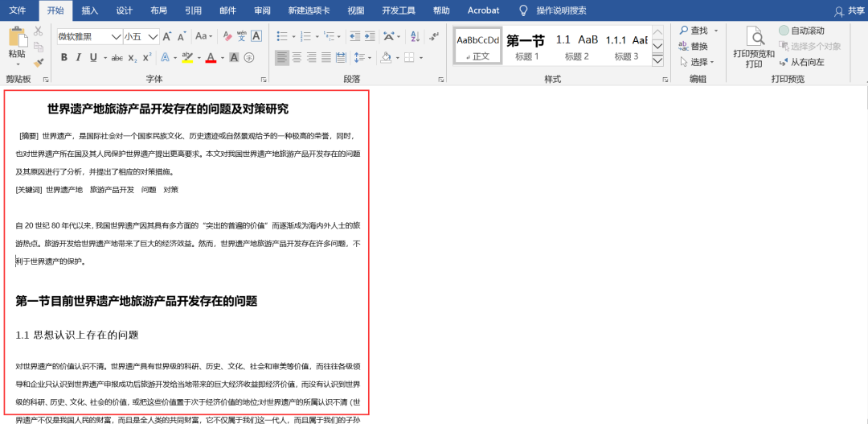Apply strikethrough using the abc icon
Image resolution: width=868 pixels, height=424 pixels.
117,57
